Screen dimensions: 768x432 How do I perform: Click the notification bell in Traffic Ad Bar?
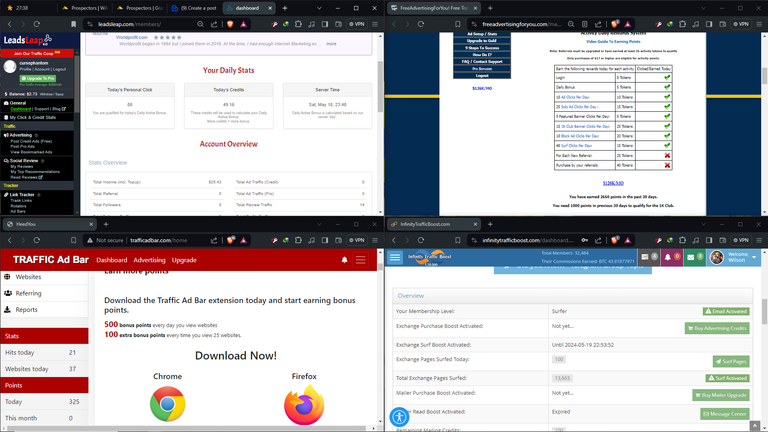(x=344, y=260)
